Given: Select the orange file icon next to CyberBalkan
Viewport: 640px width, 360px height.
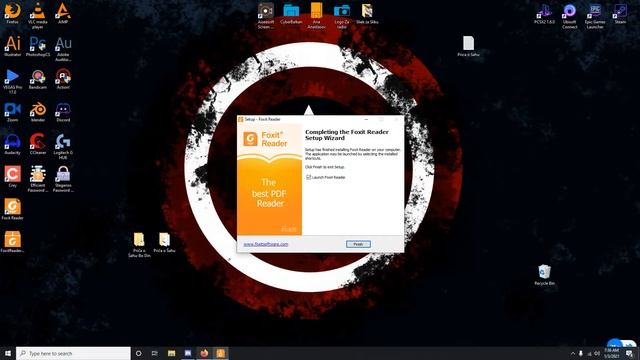Looking at the screenshot, I should (x=316, y=16).
